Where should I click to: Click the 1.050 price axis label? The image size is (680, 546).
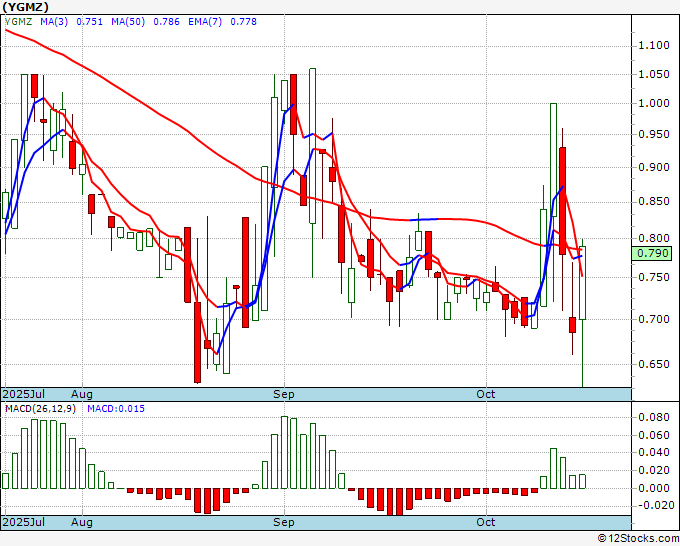(654, 74)
